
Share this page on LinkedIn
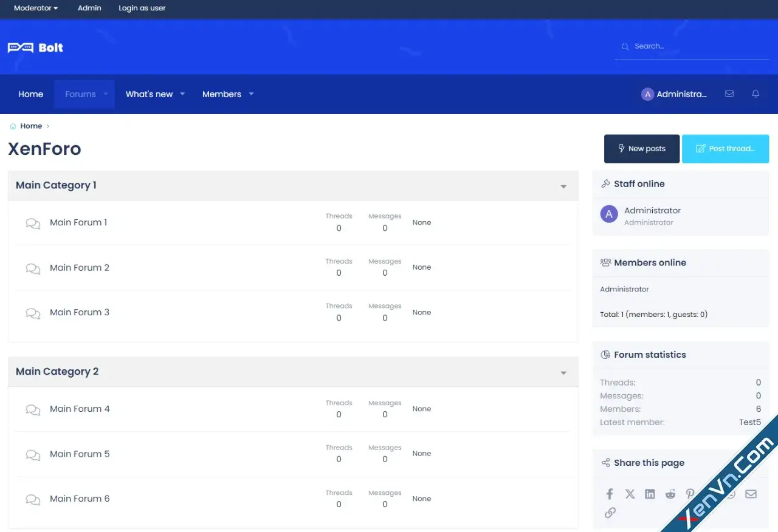click(x=650, y=494)
